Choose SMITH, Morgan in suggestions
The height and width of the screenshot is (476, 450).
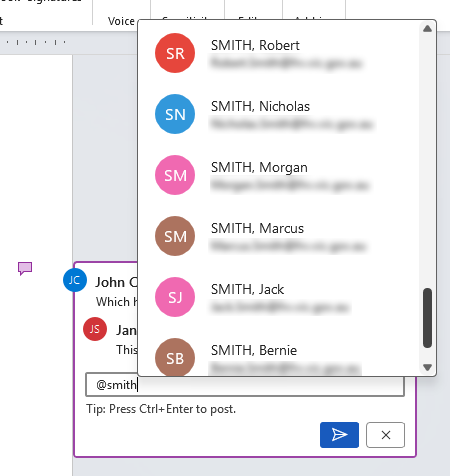(x=278, y=175)
